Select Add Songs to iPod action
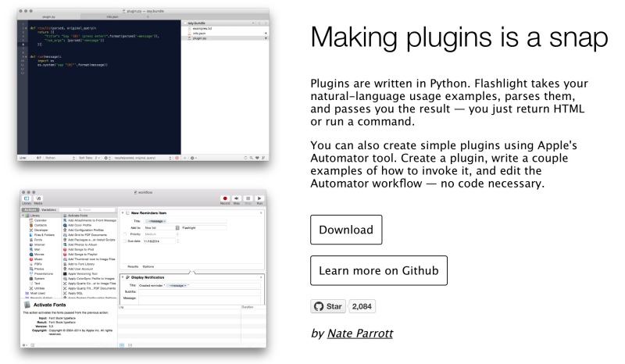This screenshot has height=364, width=625. 79,250
